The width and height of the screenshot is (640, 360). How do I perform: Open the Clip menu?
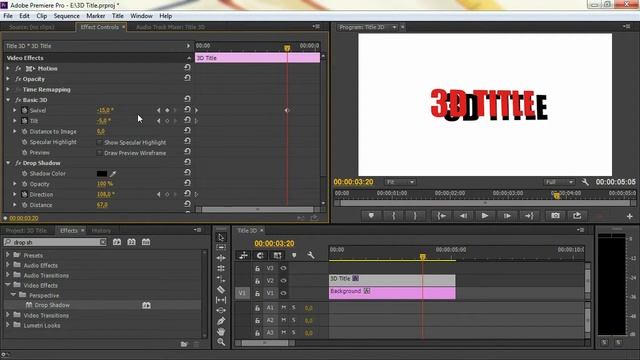42,16
